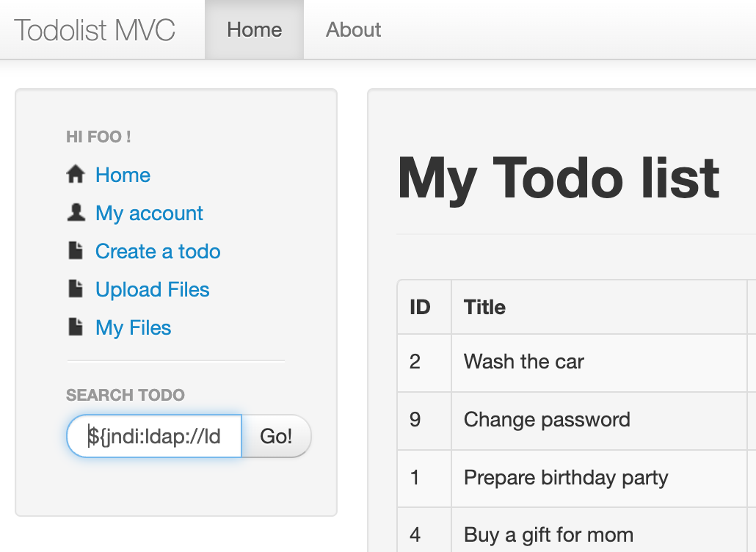Select the Wash the car todo row
The height and width of the screenshot is (552, 756).
pos(523,361)
